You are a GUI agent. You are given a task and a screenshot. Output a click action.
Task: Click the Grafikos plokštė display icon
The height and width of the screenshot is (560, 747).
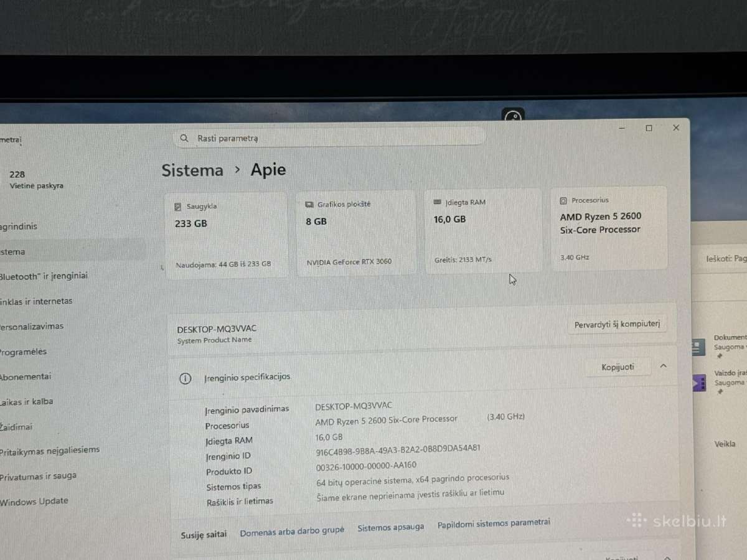(309, 205)
